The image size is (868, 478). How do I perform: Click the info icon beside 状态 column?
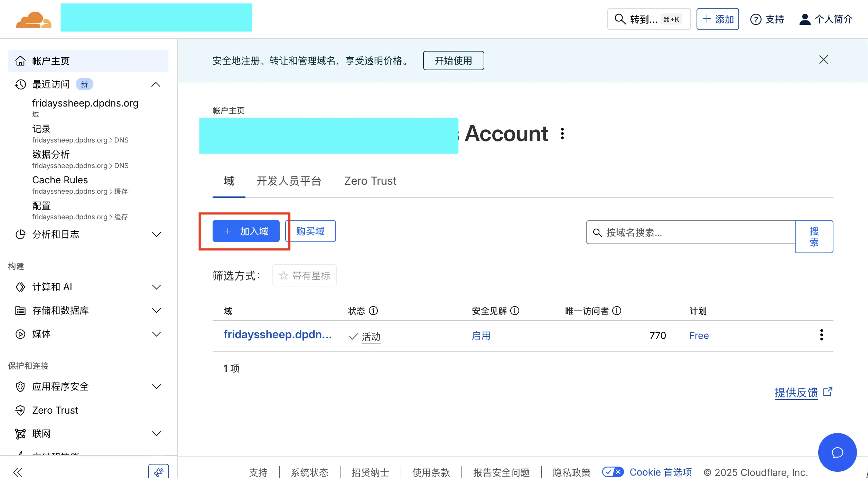tap(373, 311)
